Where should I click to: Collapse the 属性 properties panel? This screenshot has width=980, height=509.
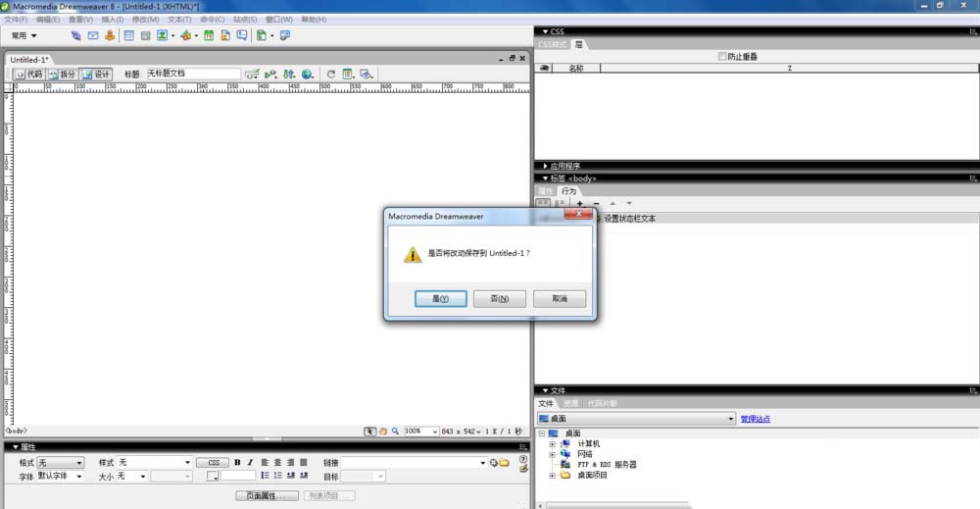click(x=16, y=447)
